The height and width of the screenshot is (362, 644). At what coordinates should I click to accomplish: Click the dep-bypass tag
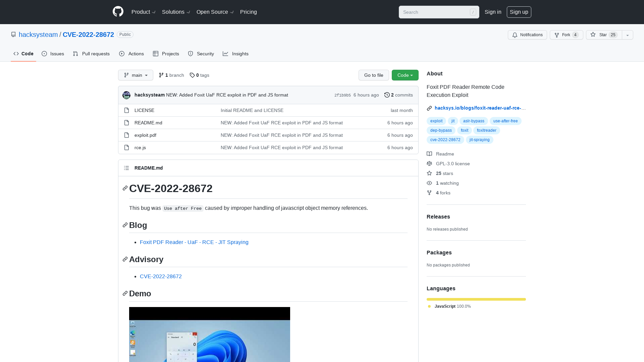[441, 130]
